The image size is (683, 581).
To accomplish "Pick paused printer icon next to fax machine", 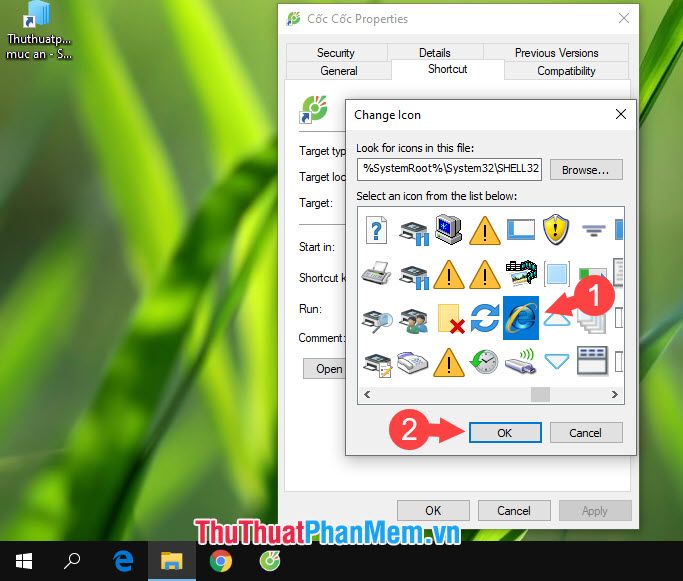I will (x=414, y=276).
